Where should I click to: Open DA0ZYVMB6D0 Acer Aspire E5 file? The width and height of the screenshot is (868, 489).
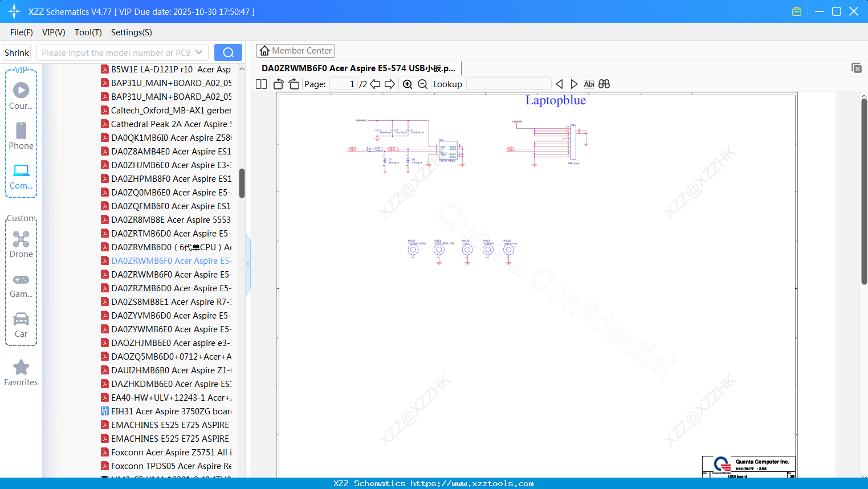pos(166,315)
